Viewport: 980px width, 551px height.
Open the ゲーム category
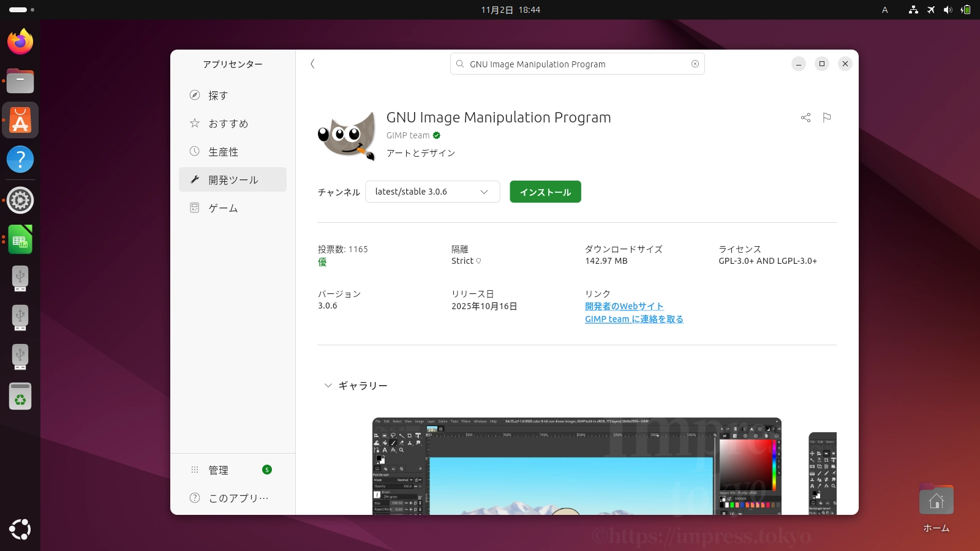(x=233, y=208)
